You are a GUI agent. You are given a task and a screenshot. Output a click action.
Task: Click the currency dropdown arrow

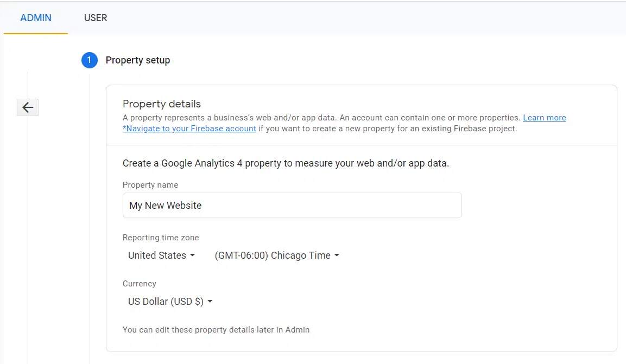210,302
